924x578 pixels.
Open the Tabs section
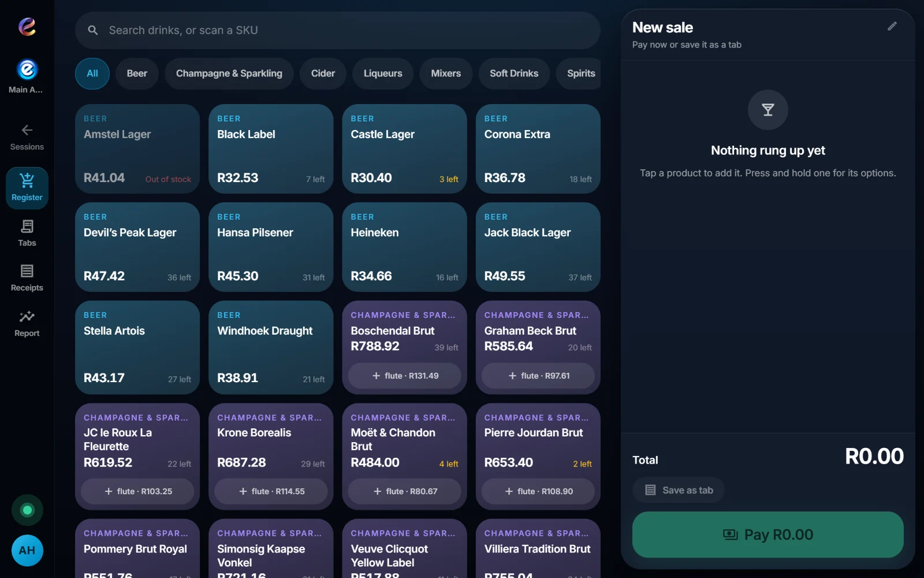tap(27, 234)
